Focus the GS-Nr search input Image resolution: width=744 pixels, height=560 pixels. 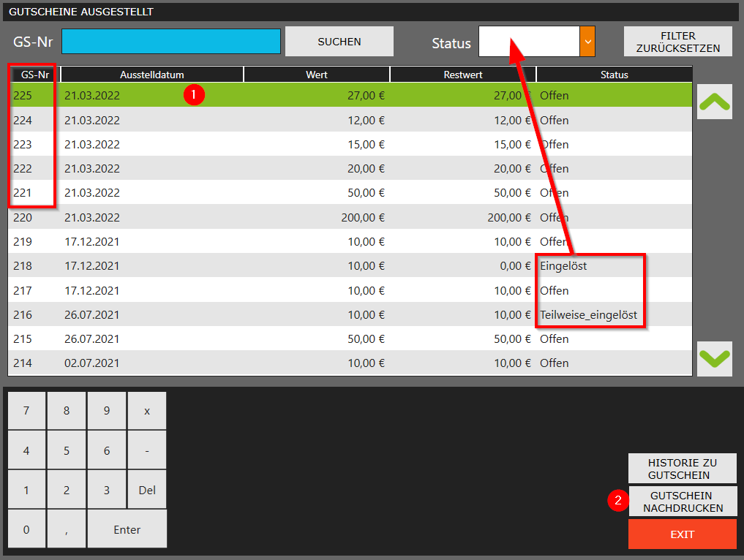point(171,41)
